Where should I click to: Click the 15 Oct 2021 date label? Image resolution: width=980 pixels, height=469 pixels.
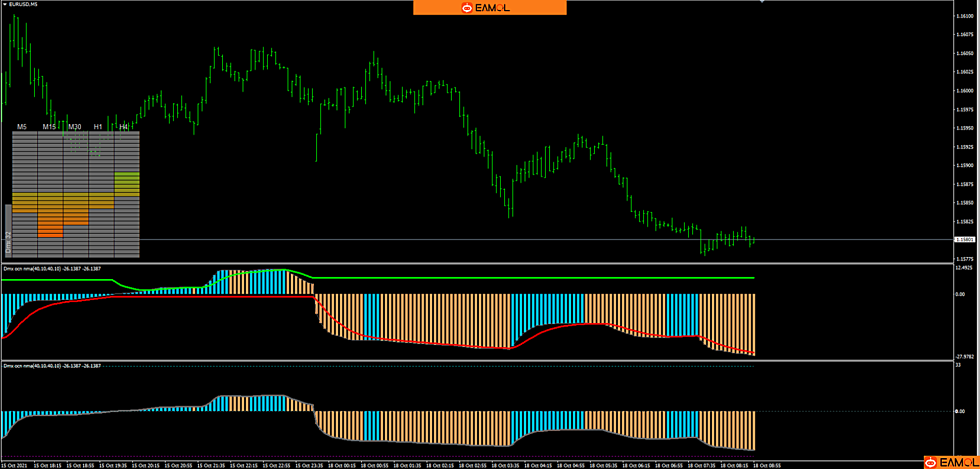[x=15, y=465]
